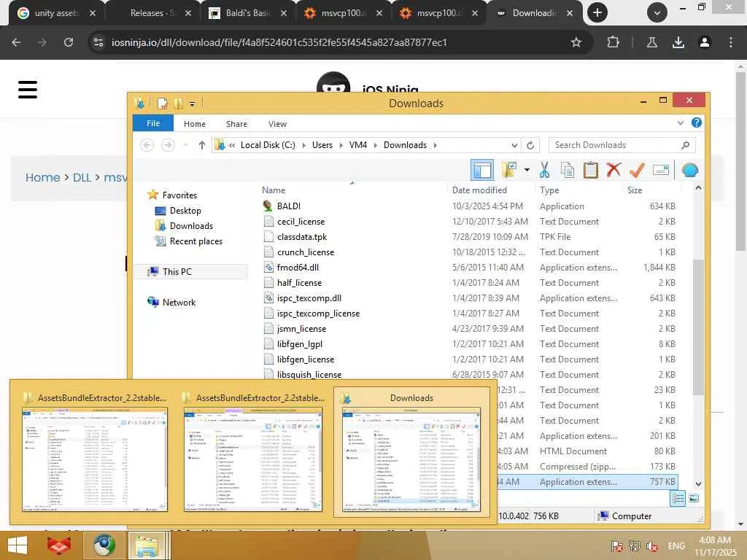Open the File ribbon tab
Screen dimensions: 747x560
click(x=153, y=123)
